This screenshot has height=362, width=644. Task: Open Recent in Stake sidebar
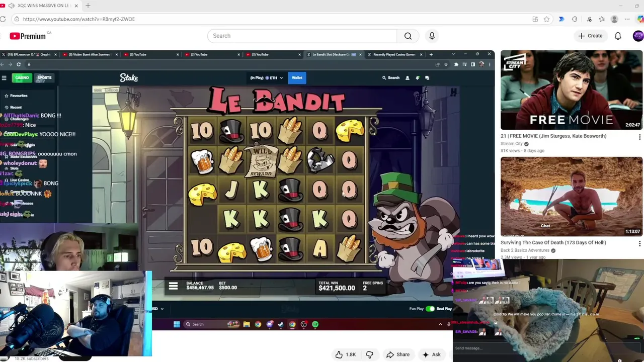13,107
